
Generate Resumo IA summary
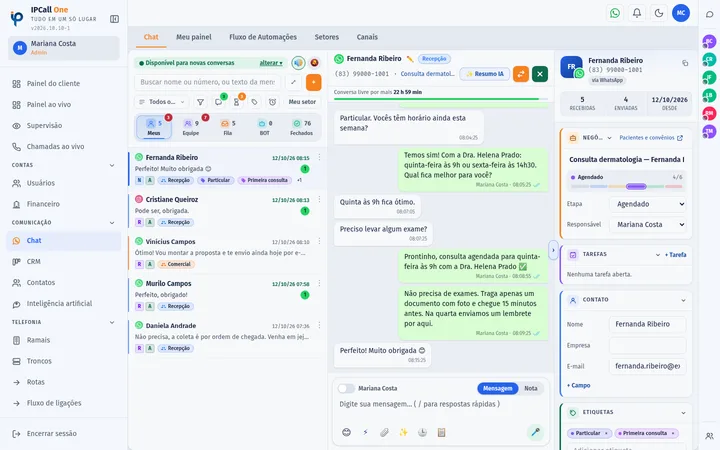[485, 74]
